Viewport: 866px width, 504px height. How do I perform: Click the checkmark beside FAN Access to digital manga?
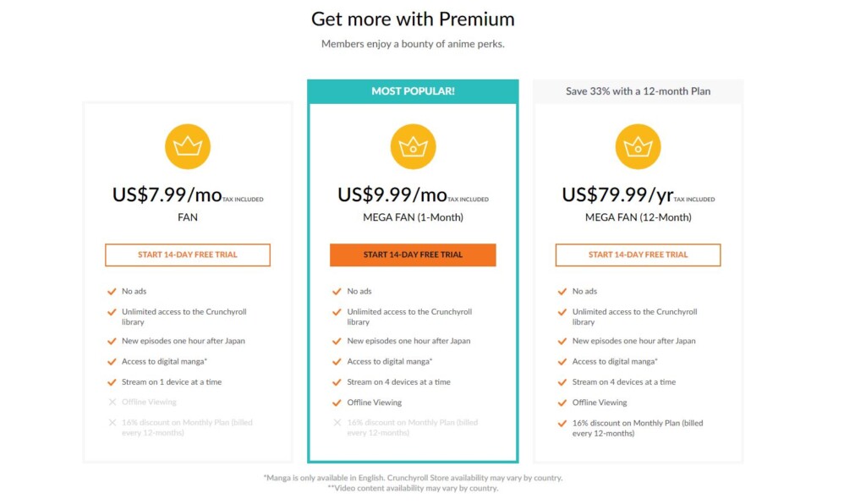click(112, 362)
